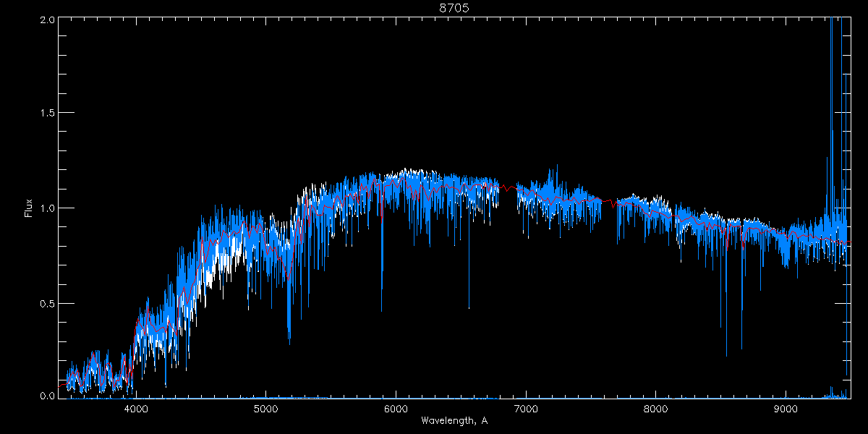The height and width of the screenshot is (434, 868).
Task: Click the 5000 x-axis tick label
Action: click(266, 408)
